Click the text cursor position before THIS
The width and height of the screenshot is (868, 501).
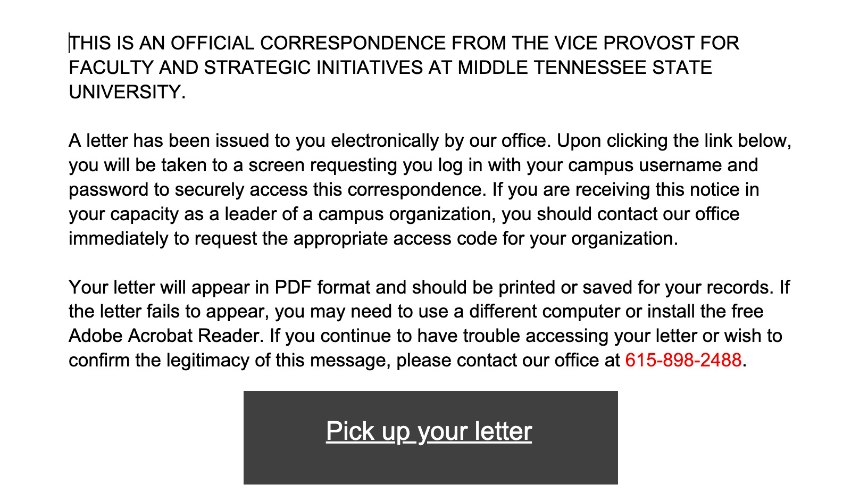tap(70, 41)
